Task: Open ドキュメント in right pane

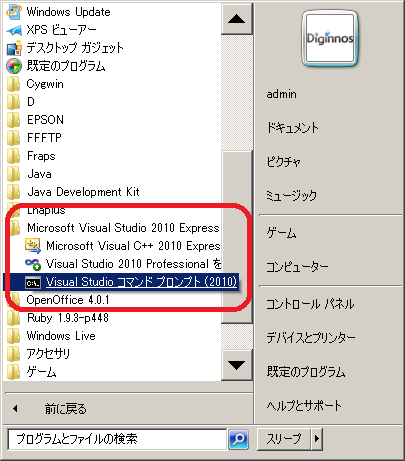Action: click(292, 128)
